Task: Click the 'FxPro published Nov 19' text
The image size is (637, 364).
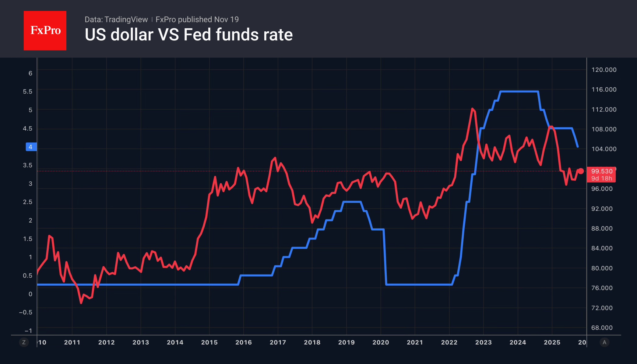Action: [197, 19]
